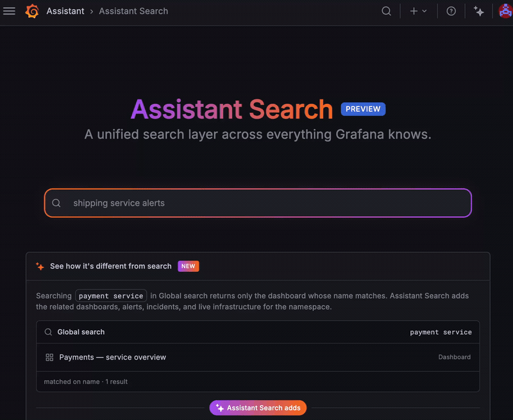Click the magnifier icon in search box
Screen dimensions: 513x420
56,203
